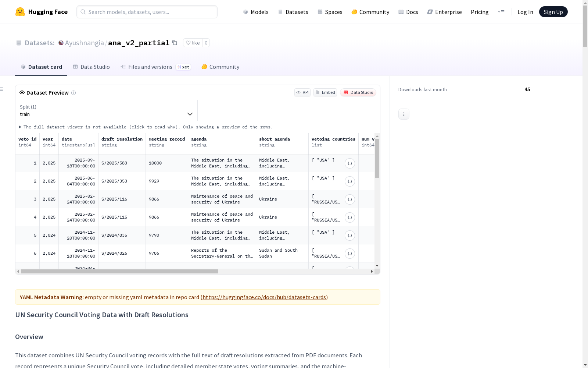Switch to the Data Studio tab
Image resolution: width=588 pixels, height=368 pixels.
coord(92,67)
